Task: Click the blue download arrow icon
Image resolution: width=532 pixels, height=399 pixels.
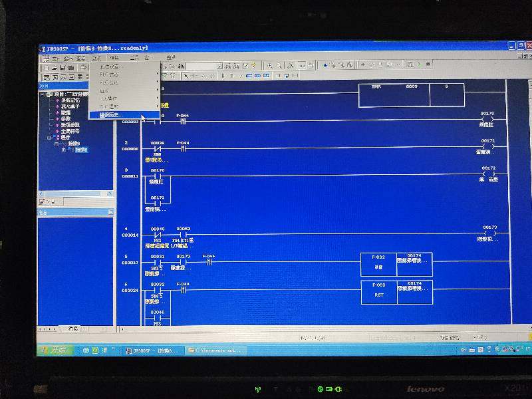Action: 325,65
